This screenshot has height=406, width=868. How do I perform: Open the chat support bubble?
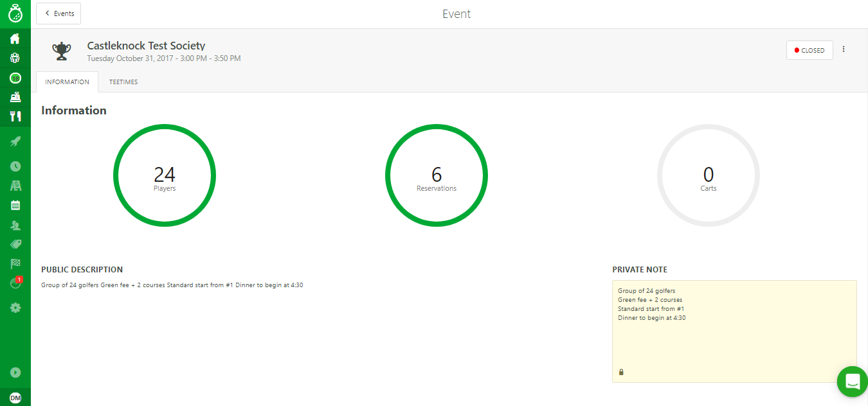click(852, 382)
